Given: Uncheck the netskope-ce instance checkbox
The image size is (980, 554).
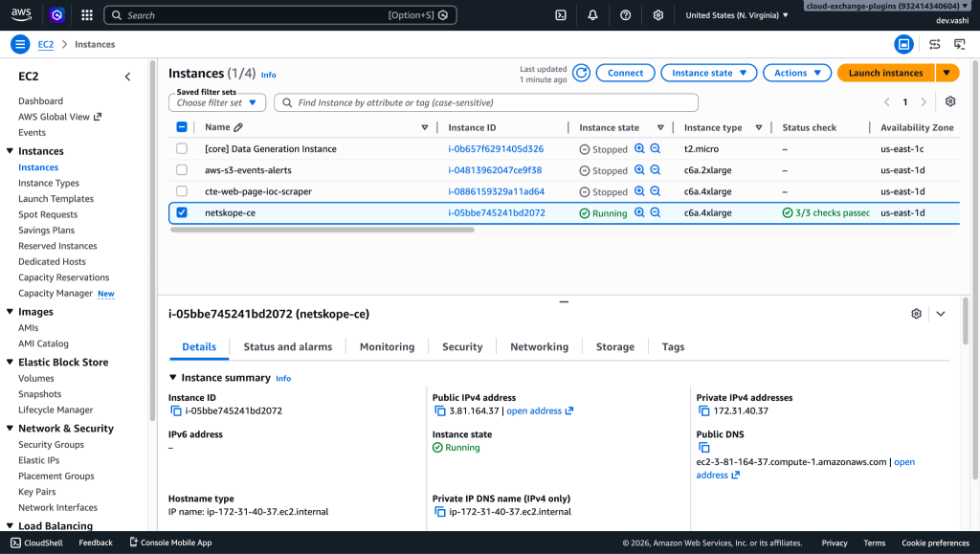Looking at the screenshot, I should (182, 212).
